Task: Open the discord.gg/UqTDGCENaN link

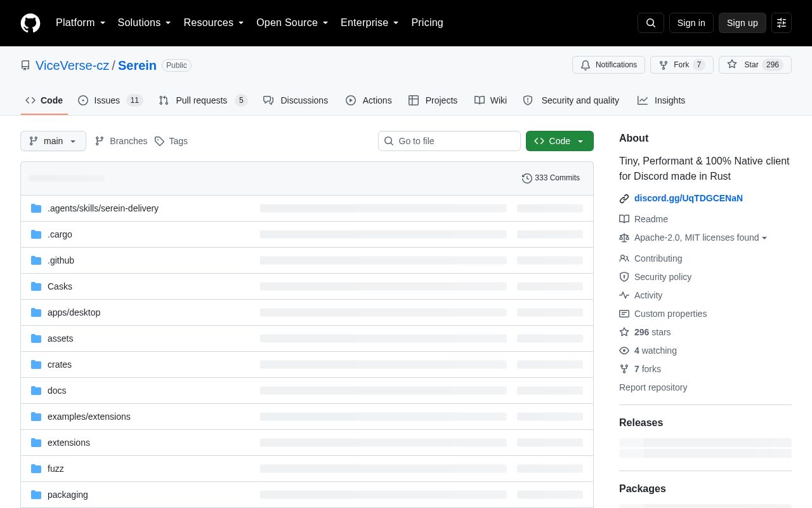Action: point(688,198)
